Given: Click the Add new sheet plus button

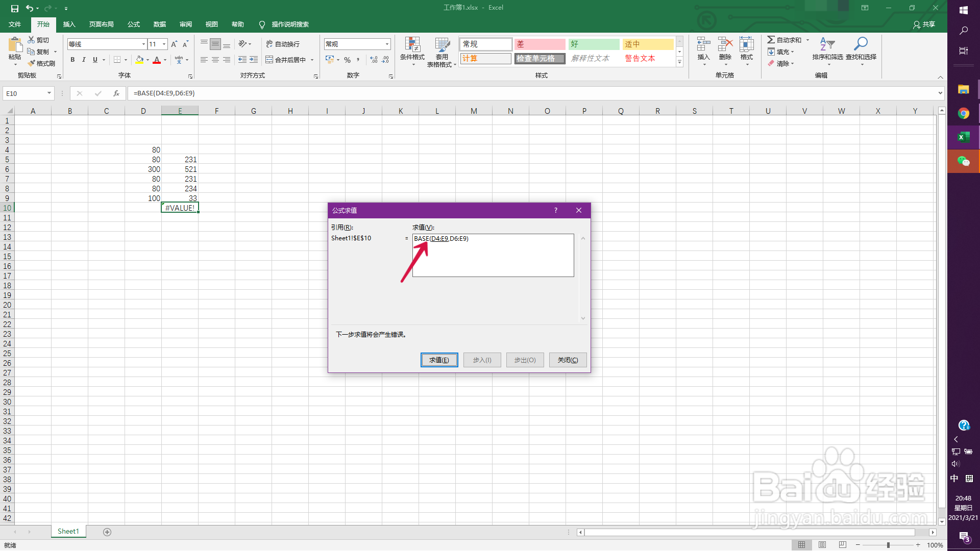Looking at the screenshot, I should tap(107, 532).
